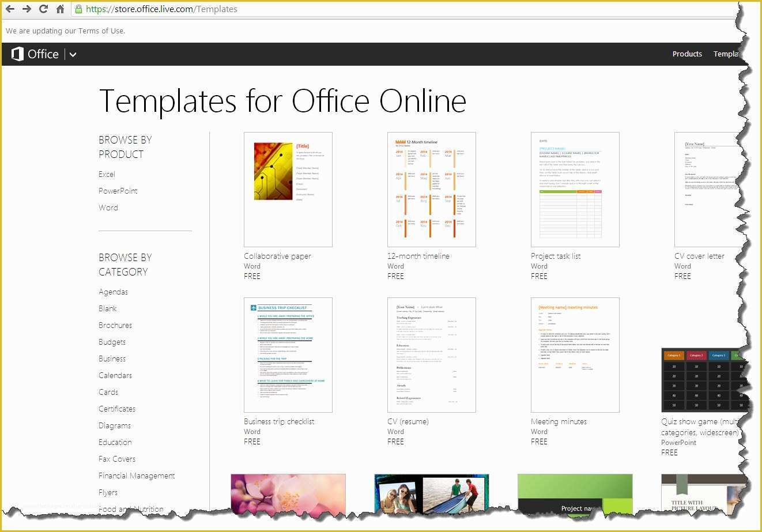Screen dimensions: 762x532
Task: Open 12-month timeline template thumbnail
Action: 432,190
